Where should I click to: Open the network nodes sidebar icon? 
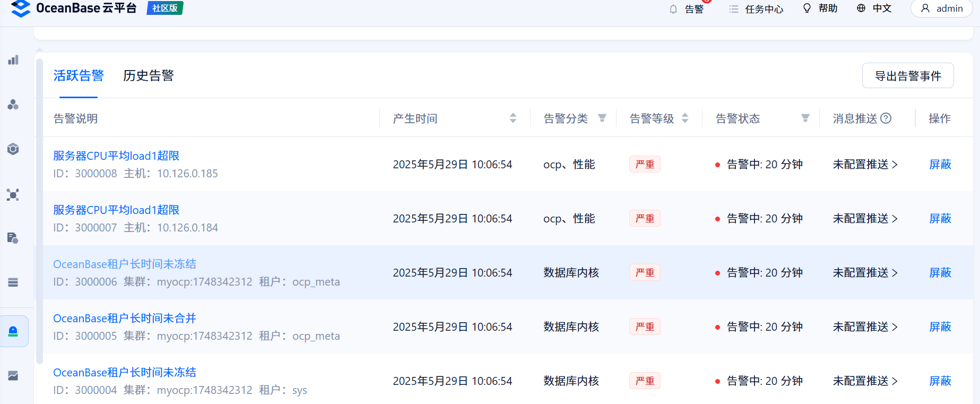pos(13,195)
